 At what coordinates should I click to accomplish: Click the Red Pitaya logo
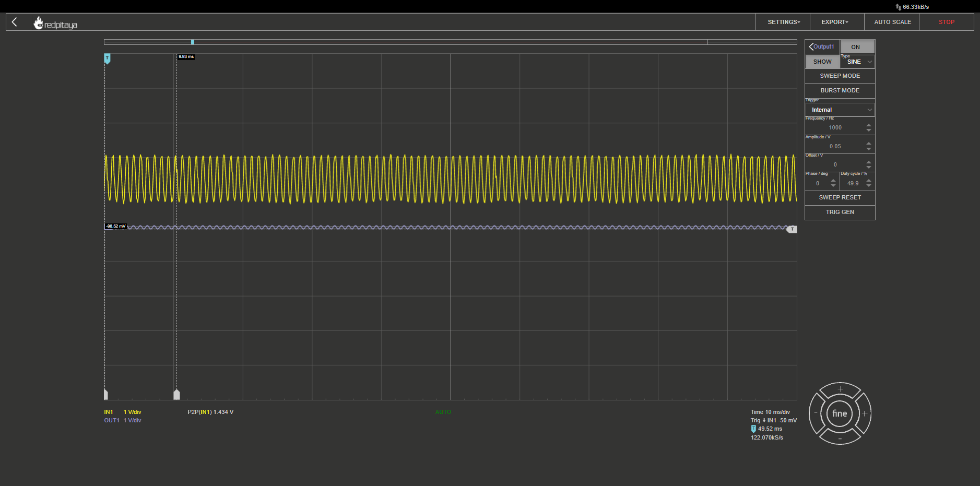(55, 23)
